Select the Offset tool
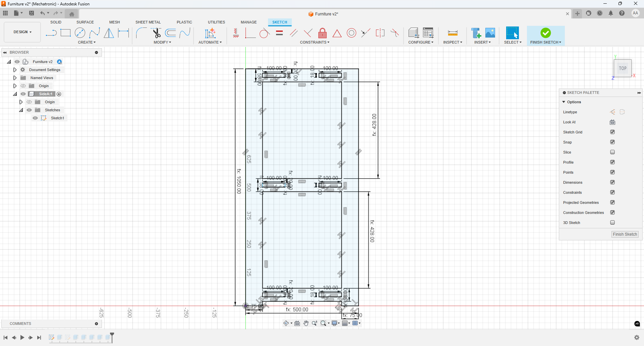This screenshot has width=644, height=346. point(171,33)
